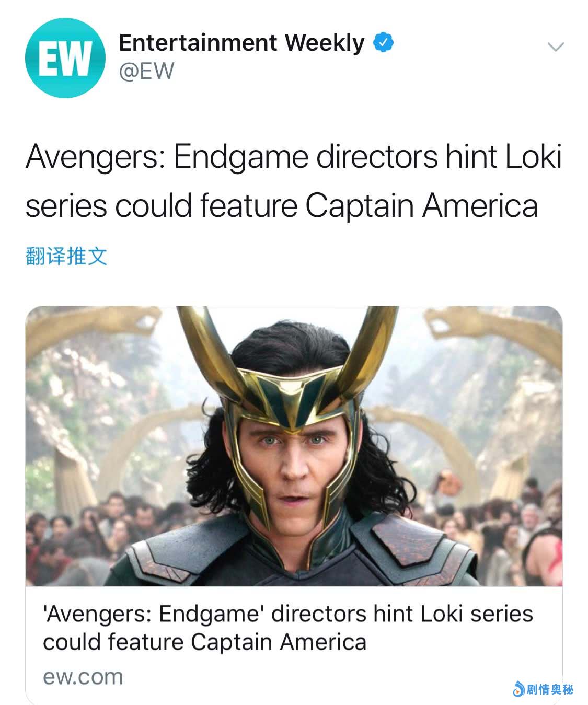Screen dimensions: 588x705
Task: Select the tweet text about Endgame directors
Action: (x=293, y=181)
